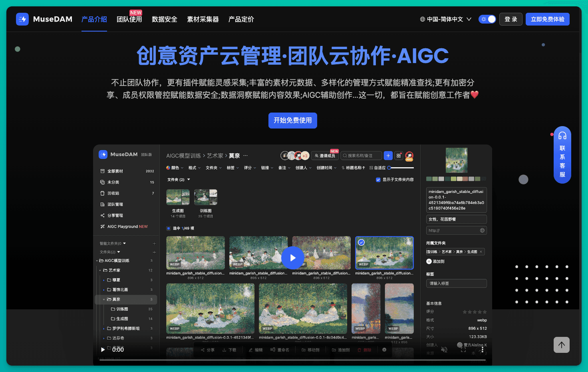Expand the 葛饰北斋 tree folder
The width and height of the screenshot is (588, 372).
pos(104,290)
